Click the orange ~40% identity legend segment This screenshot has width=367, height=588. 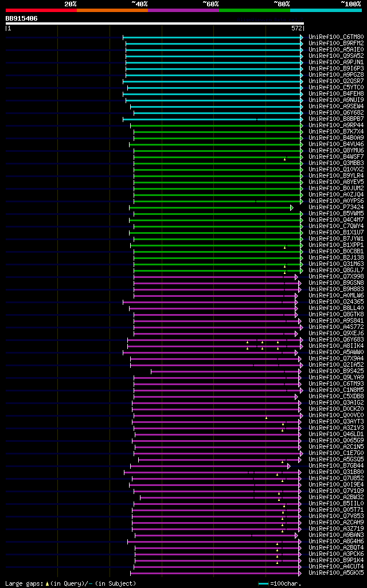tap(112, 10)
